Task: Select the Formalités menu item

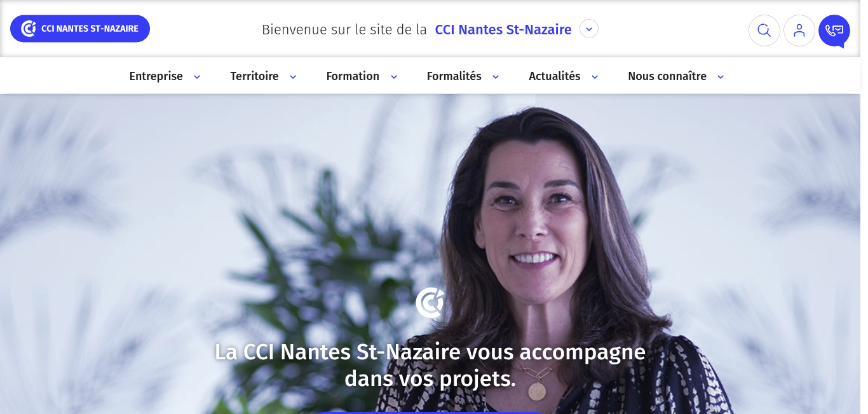Action: click(x=454, y=76)
